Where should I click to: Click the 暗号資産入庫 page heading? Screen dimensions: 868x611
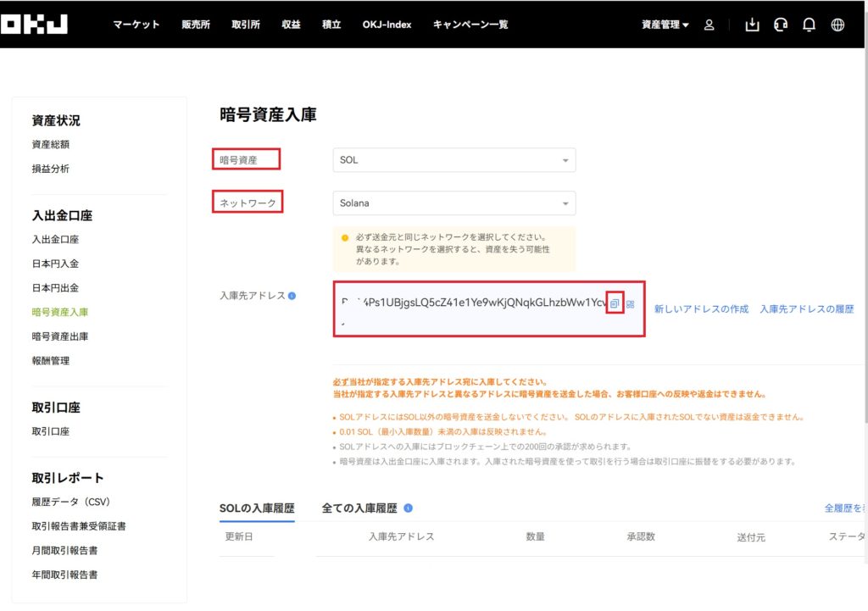[268, 114]
